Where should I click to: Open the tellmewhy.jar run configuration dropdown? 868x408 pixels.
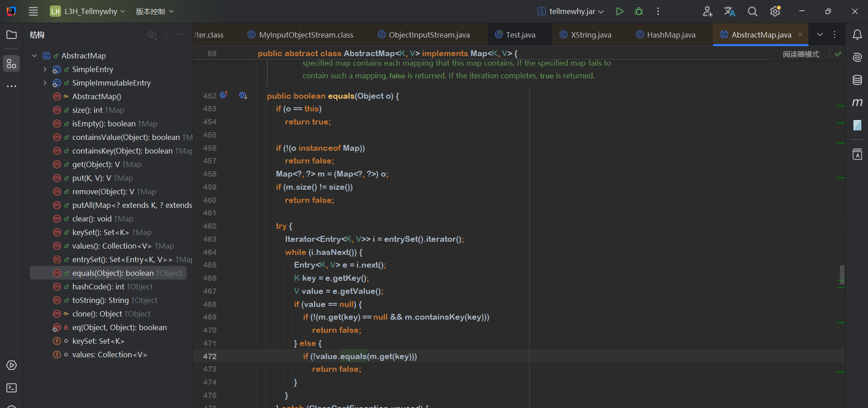pos(572,11)
